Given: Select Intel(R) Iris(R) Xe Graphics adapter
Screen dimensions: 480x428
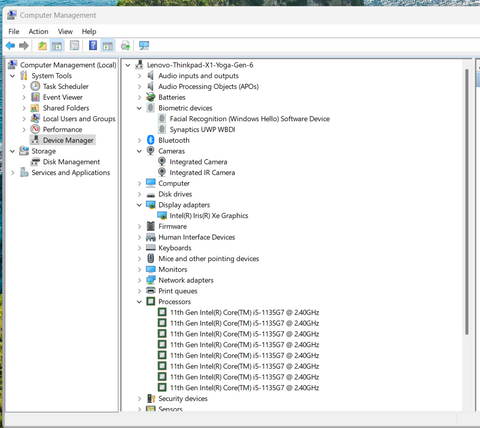Looking at the screenshot, I should click(209, 215).
